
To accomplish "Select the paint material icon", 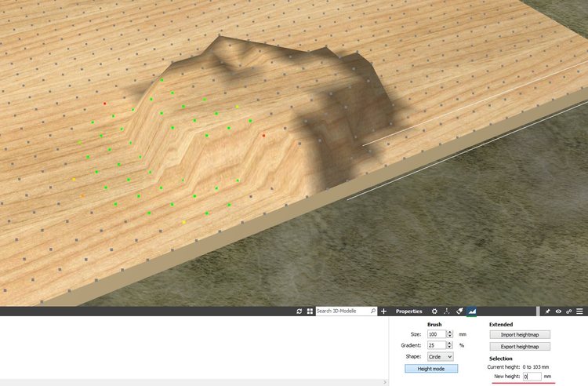I will click(x=459, y=311).
